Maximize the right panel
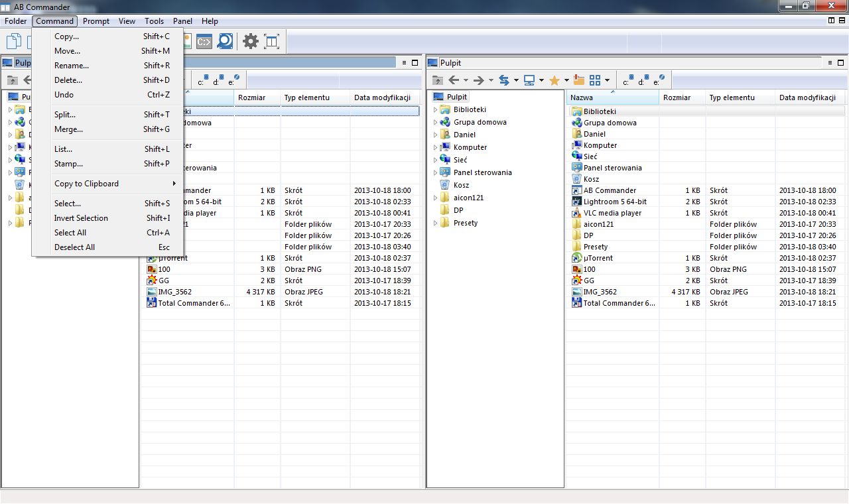The image size is (849, 504). [x=840, y=62]
